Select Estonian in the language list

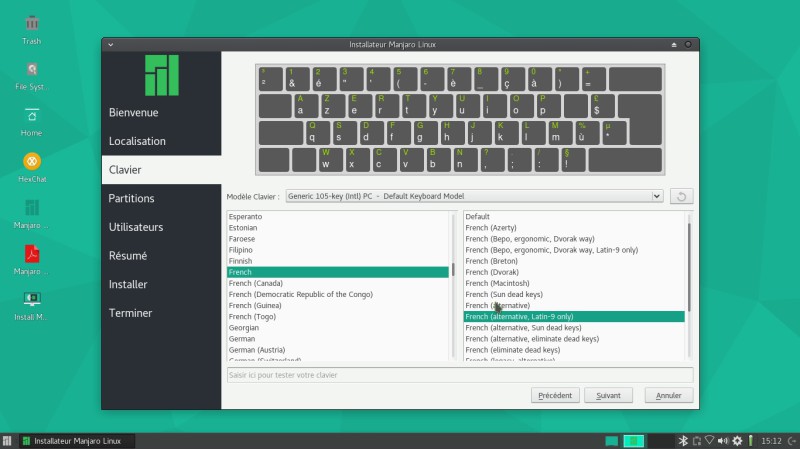338,228
